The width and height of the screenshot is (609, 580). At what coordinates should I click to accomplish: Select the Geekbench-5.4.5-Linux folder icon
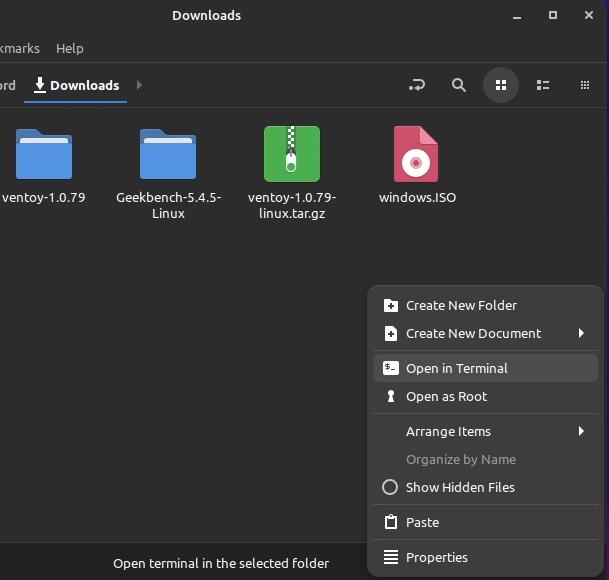tap(168, 154)
